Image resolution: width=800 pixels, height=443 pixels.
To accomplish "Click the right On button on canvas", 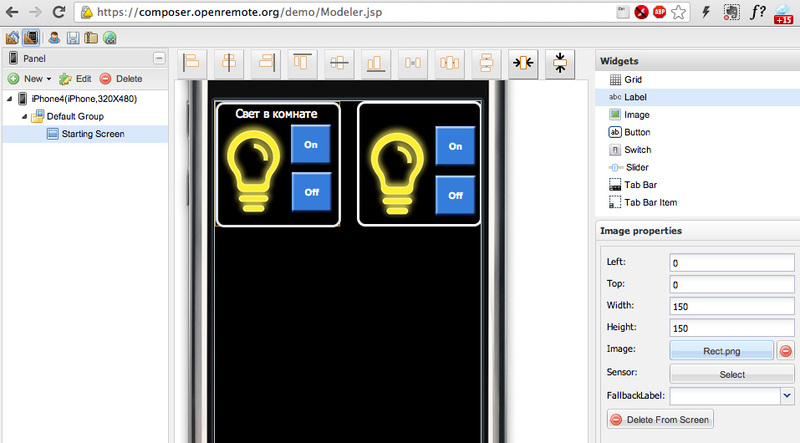I will [x=455, y=146].
